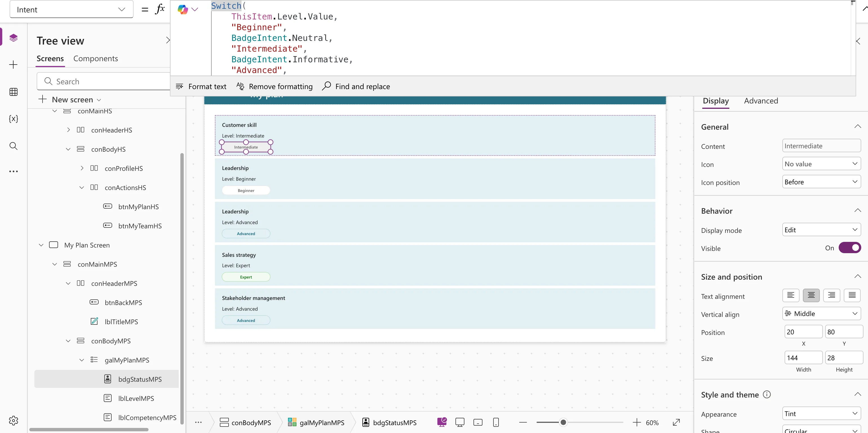
Task: Select the Screens tab
Action: tap(50, 59)
